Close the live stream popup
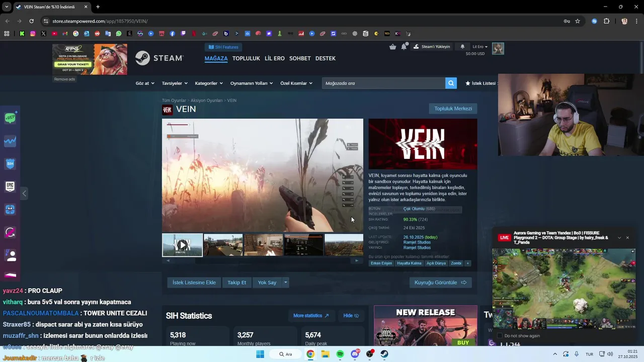This screenshot has width=644, height=362. (627, 238)
